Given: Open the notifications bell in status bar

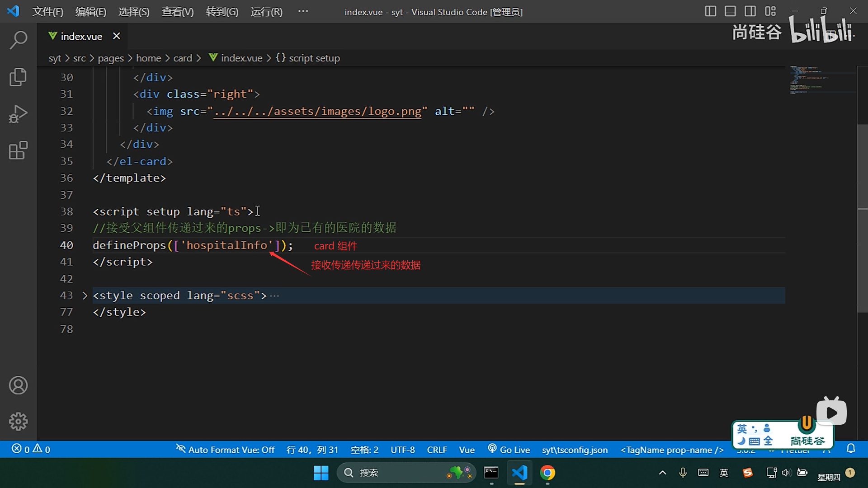Looking at the screenshot, I should tap(851, 449).
